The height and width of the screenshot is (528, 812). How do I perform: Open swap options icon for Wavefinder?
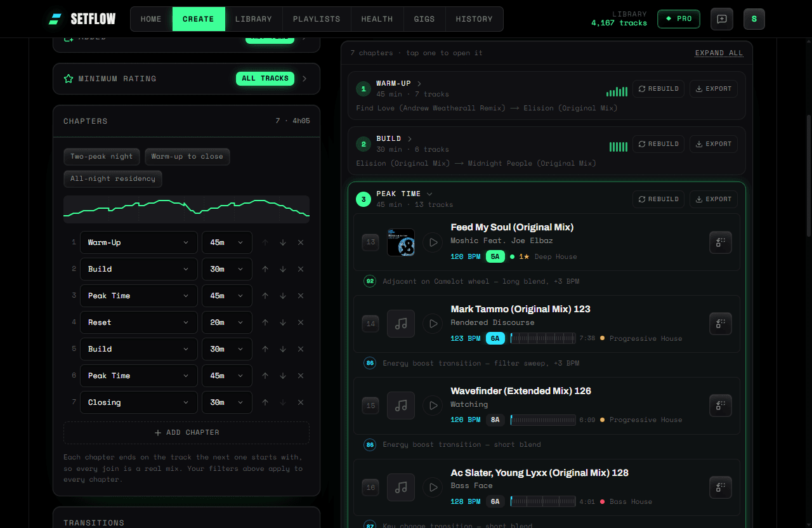721,406
